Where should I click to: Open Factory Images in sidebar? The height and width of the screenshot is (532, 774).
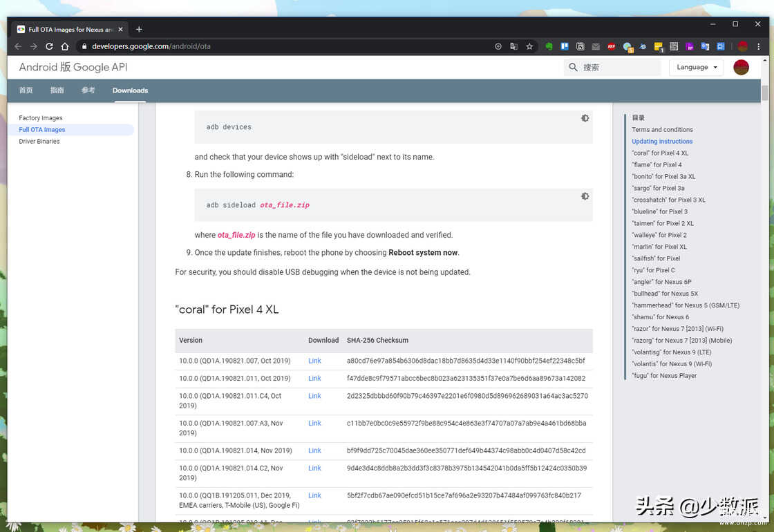click(x=41, y=118)
